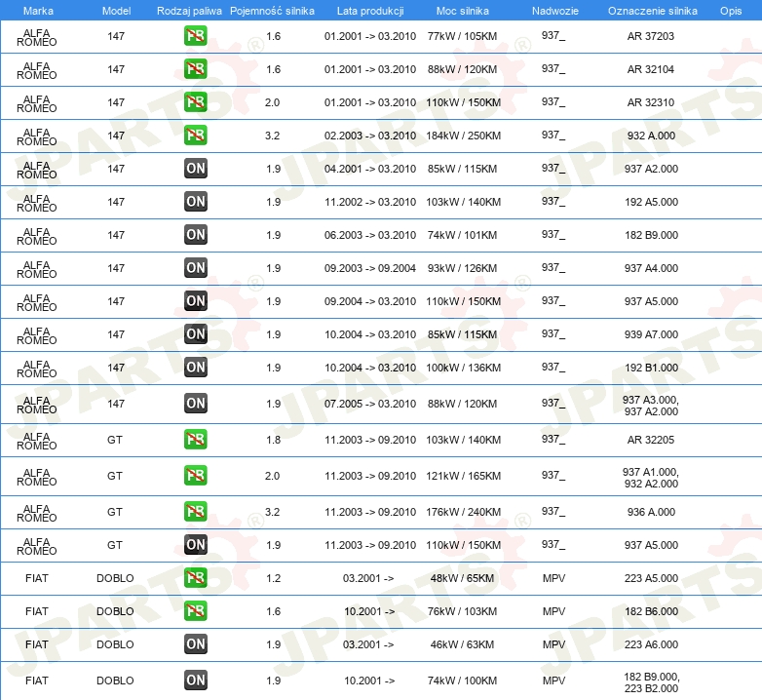
Task: Select engine code 223 A5.000
Action: click(651, 578)
